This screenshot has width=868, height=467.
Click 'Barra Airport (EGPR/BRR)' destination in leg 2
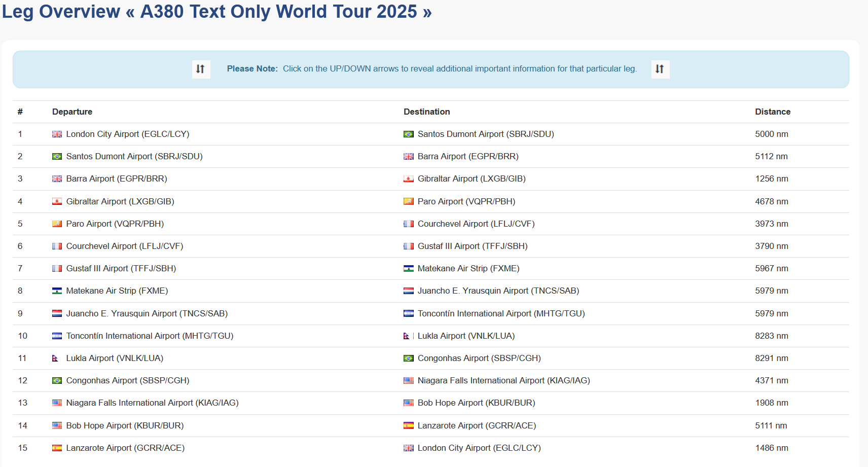click(468, 157)
